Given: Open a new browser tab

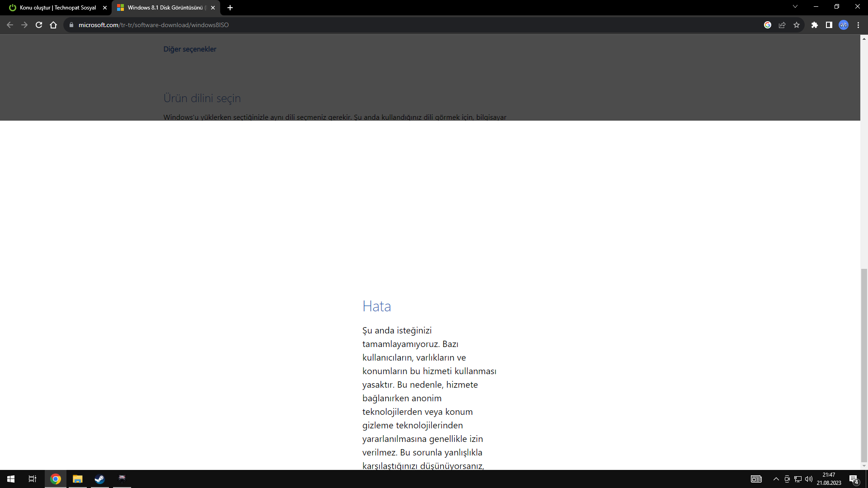Looking at the screenshot, I should tap(230, 8).
